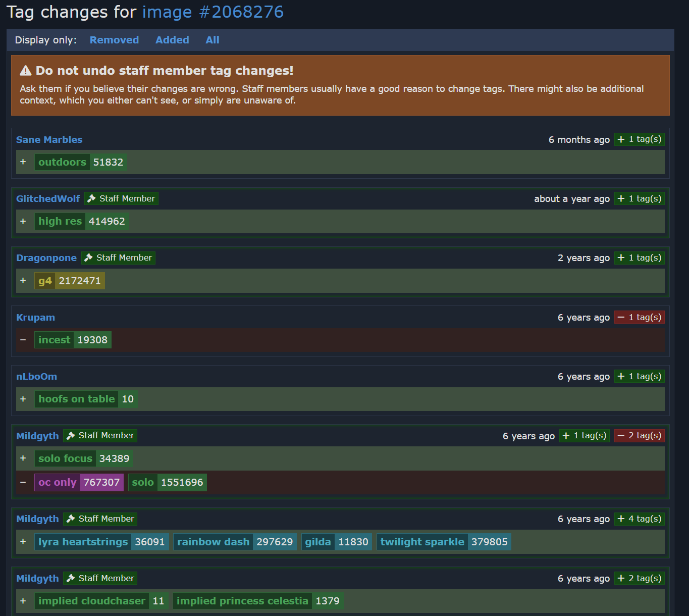The height and width of the screenshot is (616, 689).
Task: Click 'about a year ago' timestamp
Action: pos(572,199)
